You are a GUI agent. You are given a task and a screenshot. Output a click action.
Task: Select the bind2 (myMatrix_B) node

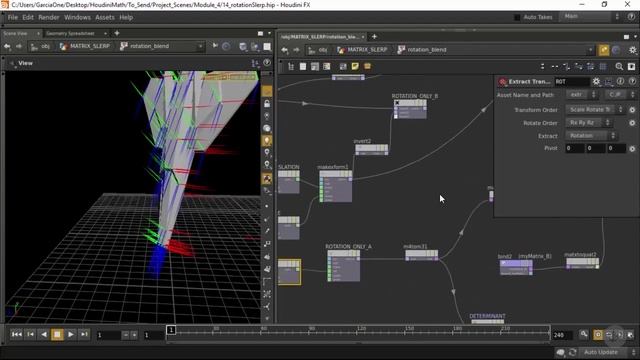(x=516, y=268)
